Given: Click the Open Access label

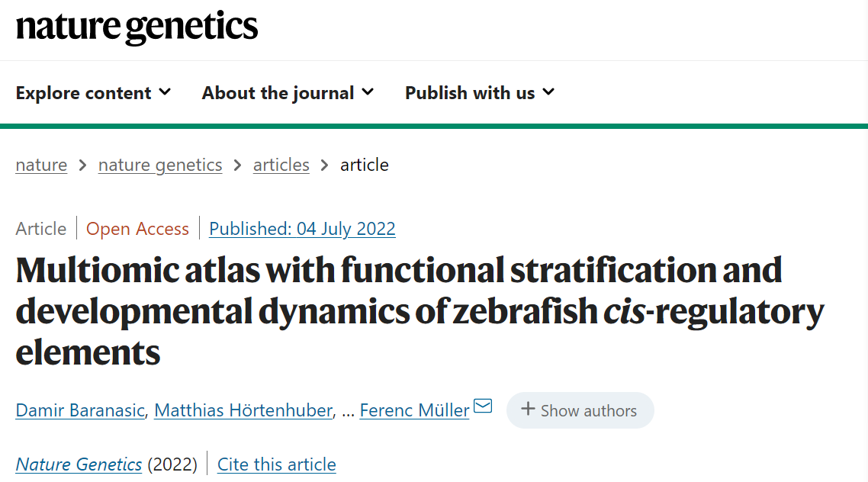Looking at the screenshot, I should pyautogui.click(x=137, y=229).
